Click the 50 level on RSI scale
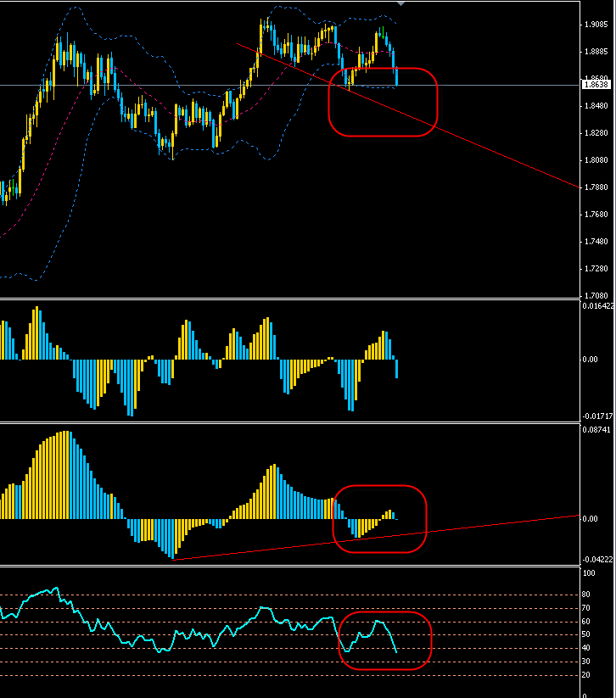 click(586, 634)
